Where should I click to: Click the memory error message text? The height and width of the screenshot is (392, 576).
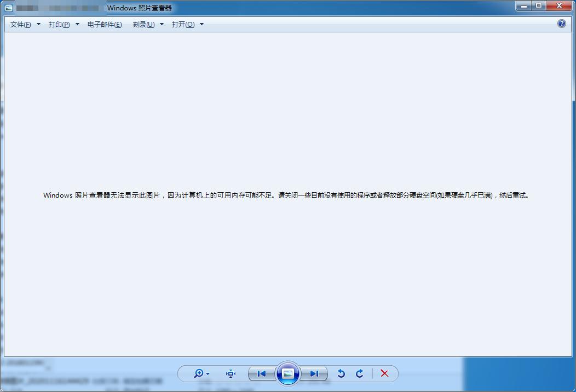286,195
